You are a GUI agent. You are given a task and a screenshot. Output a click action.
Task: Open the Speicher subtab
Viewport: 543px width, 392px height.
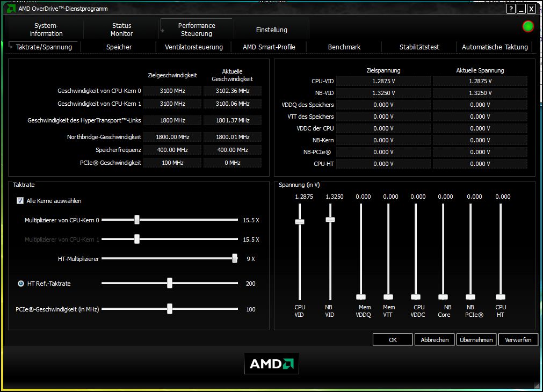[119, 47]
